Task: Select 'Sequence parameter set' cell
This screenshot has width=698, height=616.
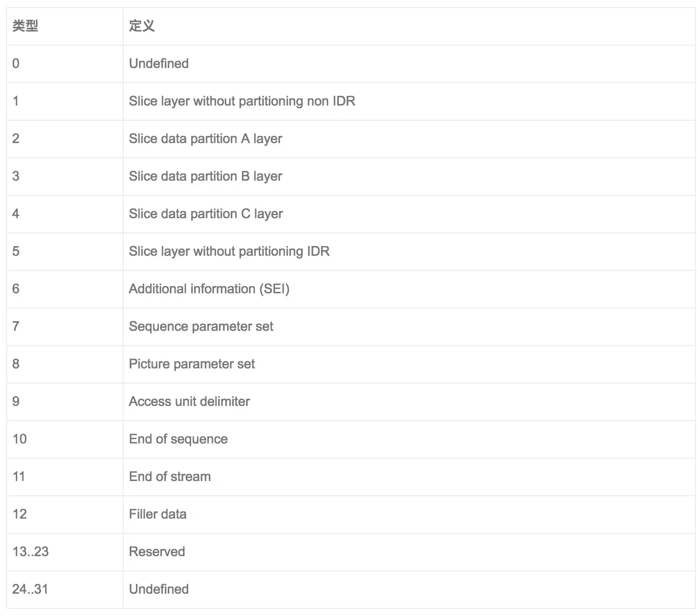Action: click(x=409, y=327)
